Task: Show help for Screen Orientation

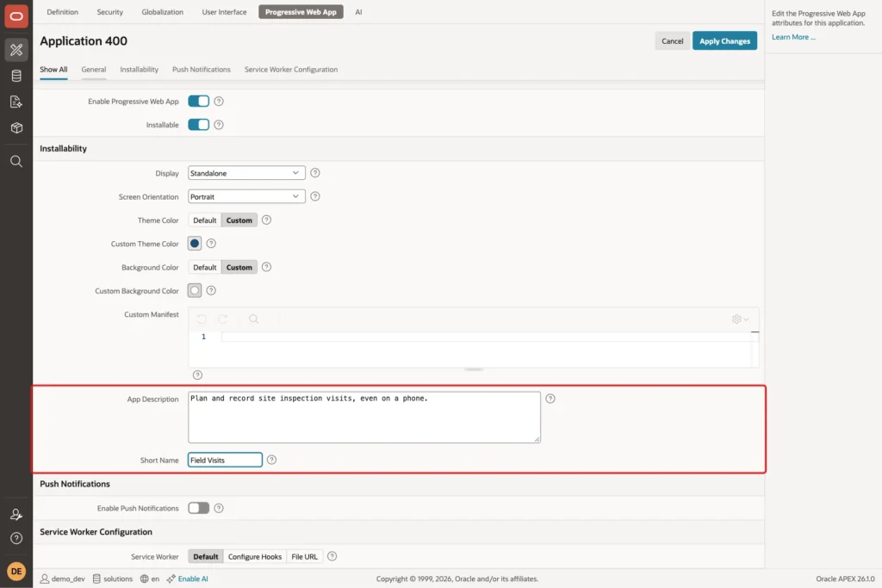Action: click(x=315, y=197)
